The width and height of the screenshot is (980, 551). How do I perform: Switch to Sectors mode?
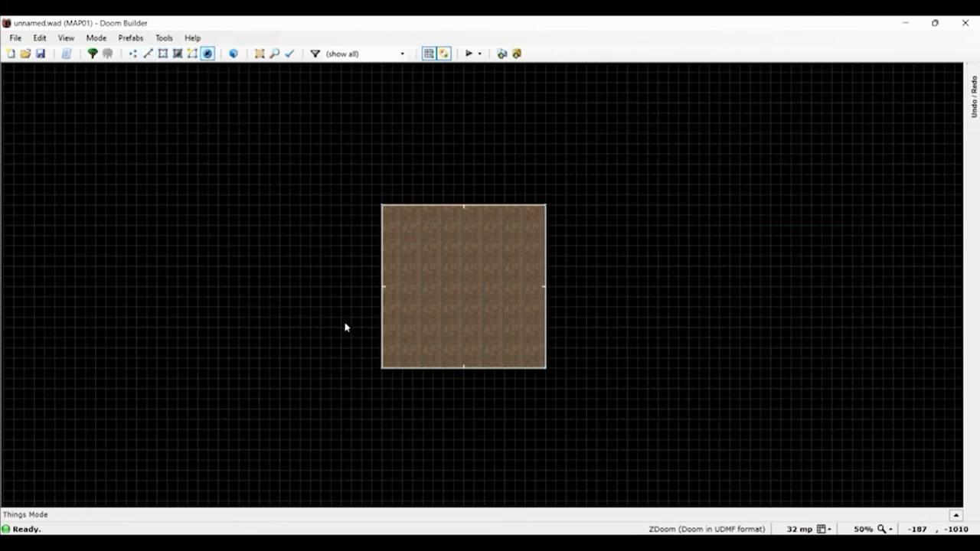[x=163, y=54]
